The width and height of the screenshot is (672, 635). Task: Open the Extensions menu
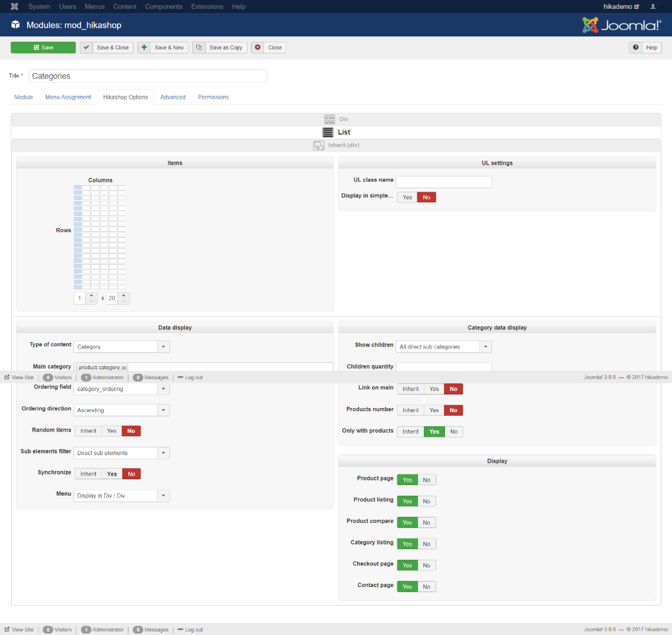click(207, 6)
